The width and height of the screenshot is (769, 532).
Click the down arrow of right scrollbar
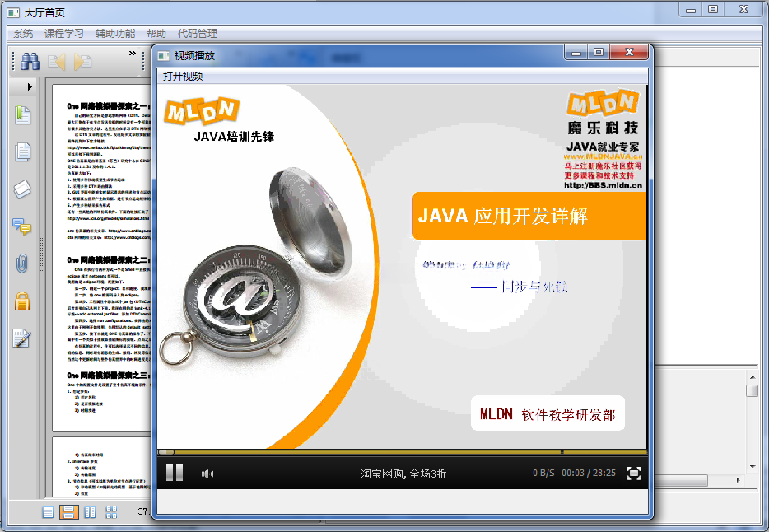pos(753,467)
